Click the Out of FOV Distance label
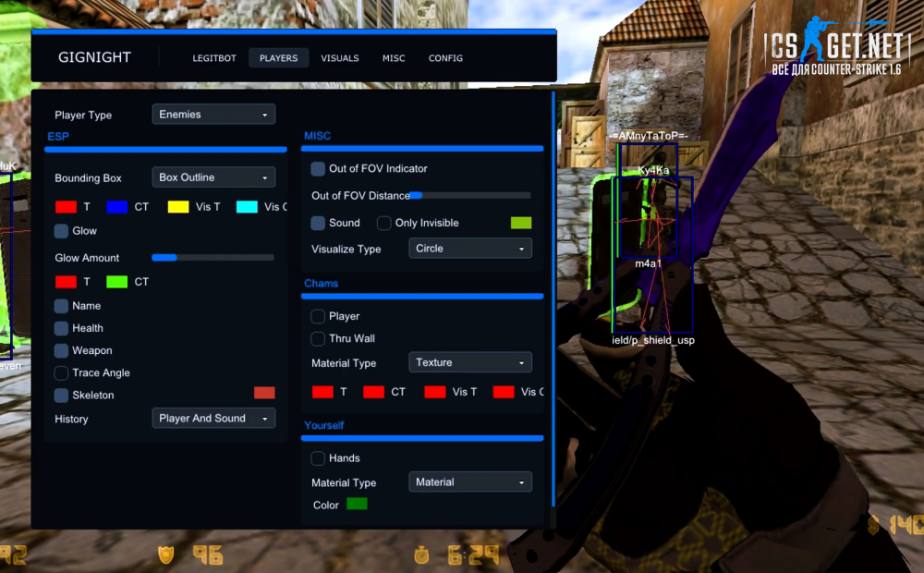Viewport: 924px width, 573px height. pyautogui.click(x=360, y=196)
